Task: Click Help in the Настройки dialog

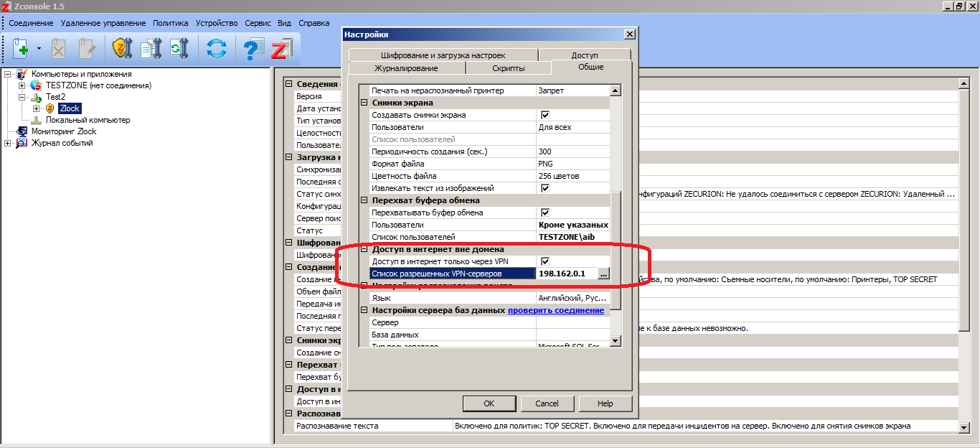Action: [x=606, y=403]
